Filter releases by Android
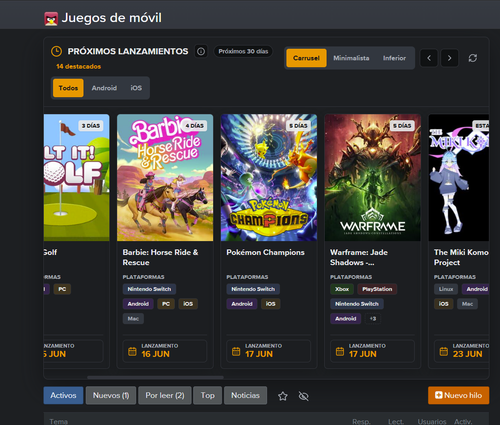 pos(104,88)
